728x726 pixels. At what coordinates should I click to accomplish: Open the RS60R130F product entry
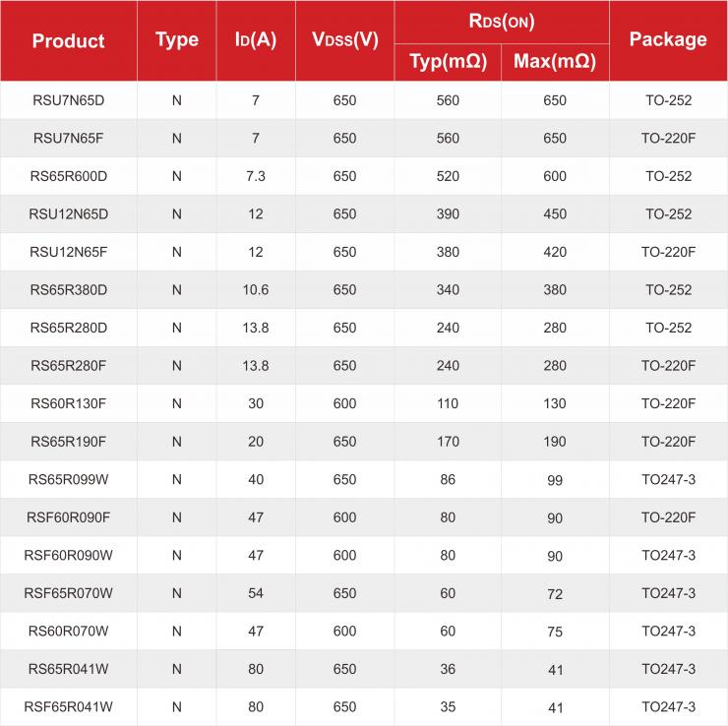coord(68,404)
